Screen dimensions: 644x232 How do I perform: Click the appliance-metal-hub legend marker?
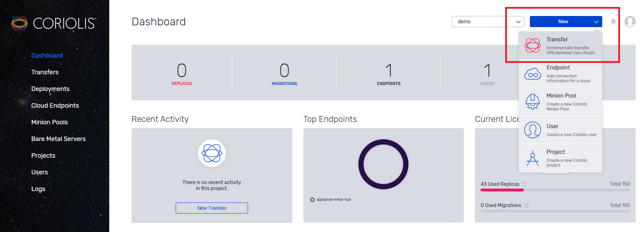tap(312, 200)
